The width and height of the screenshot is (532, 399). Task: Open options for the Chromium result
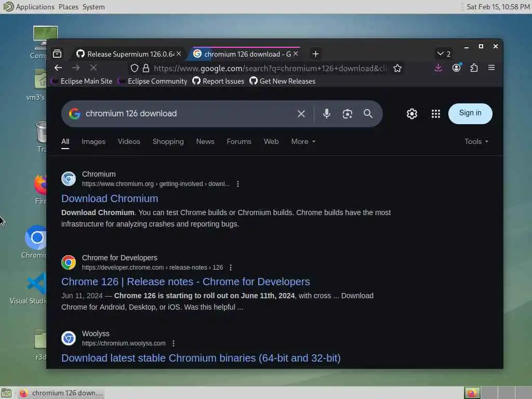click(x=238, y=184)
